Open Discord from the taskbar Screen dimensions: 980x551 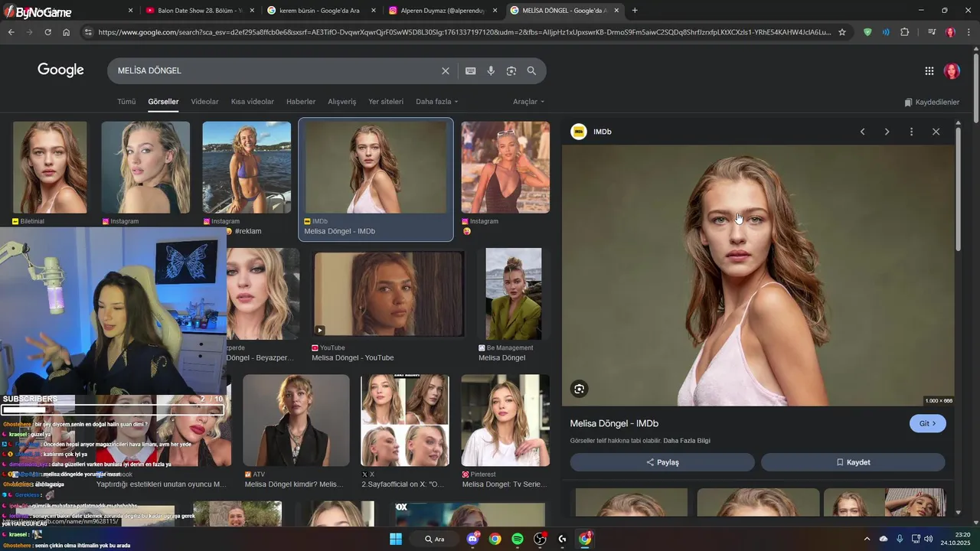point(472,539)
